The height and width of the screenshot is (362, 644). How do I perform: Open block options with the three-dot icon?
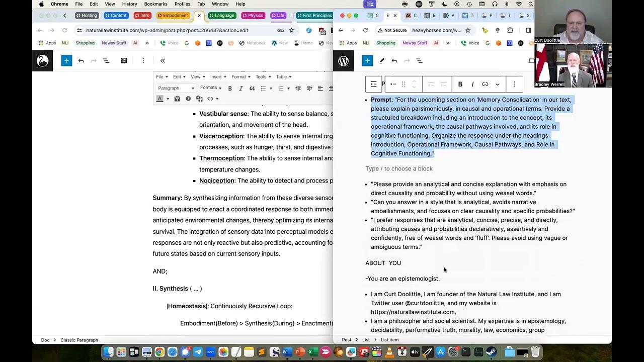tap(514, 84)
